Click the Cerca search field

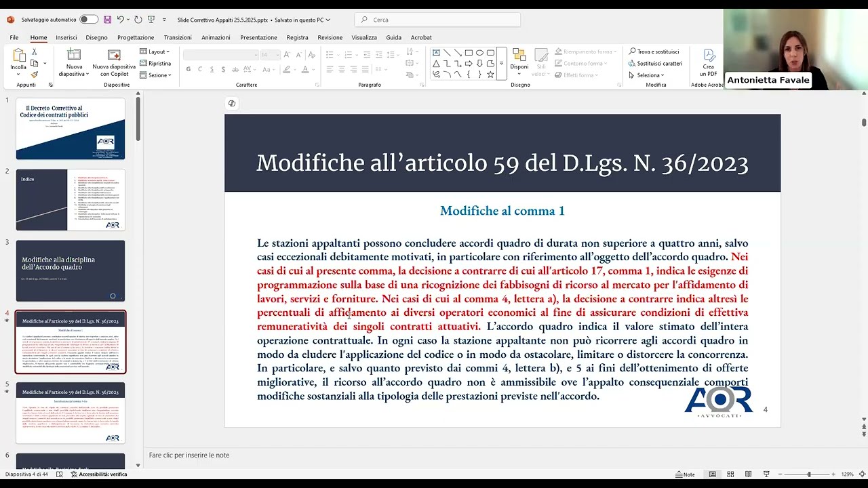pyautogui.click(x=438, y=20)
